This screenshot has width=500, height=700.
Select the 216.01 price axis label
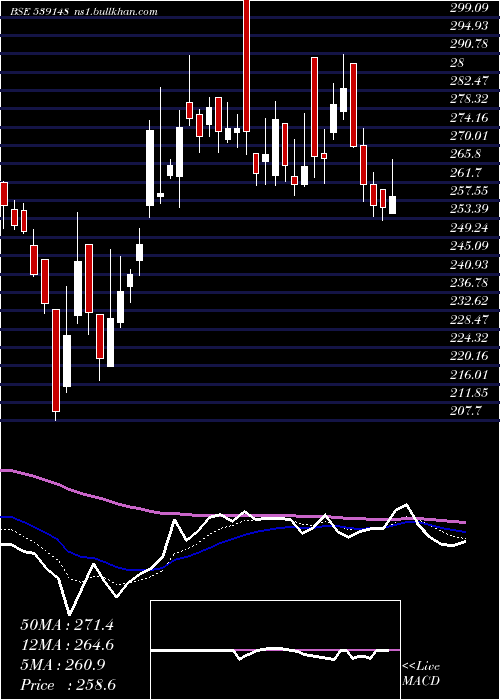(469, 374)
